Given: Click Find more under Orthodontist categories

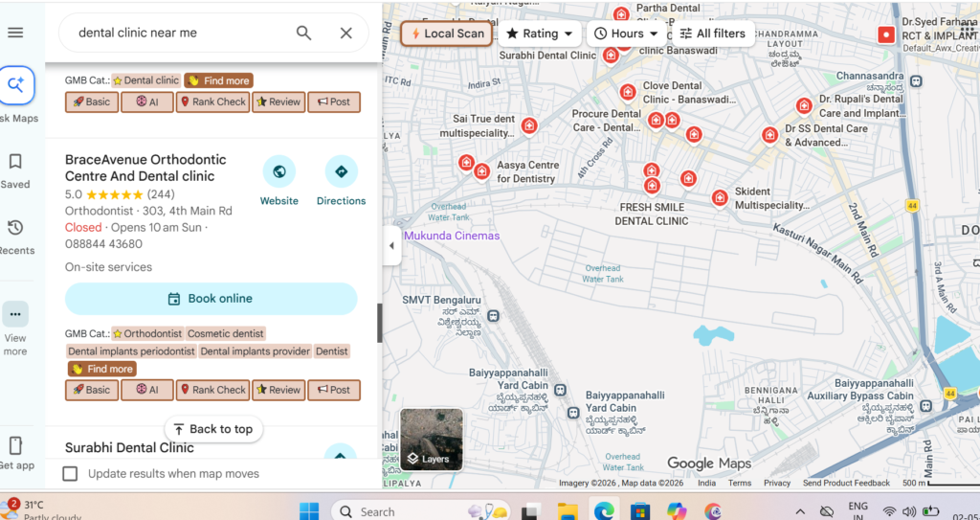Looking at the screenshot, I should coord(101,370).
